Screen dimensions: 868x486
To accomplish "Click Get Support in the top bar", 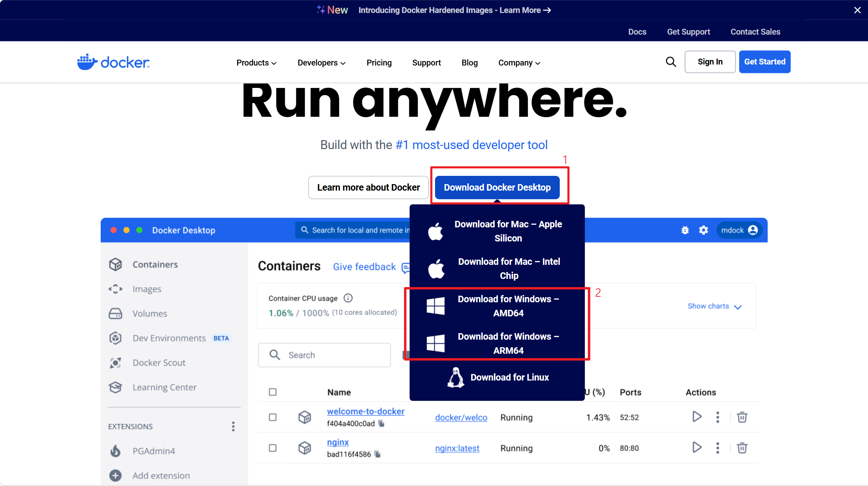I will 688,32.
